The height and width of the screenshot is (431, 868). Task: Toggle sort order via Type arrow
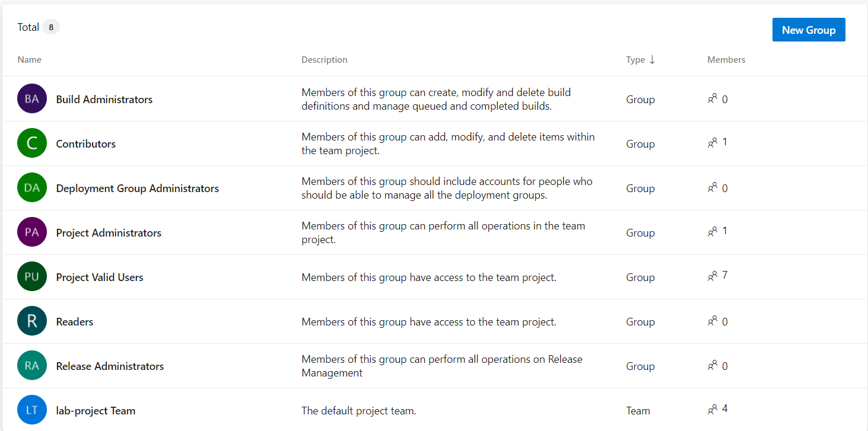652,59
